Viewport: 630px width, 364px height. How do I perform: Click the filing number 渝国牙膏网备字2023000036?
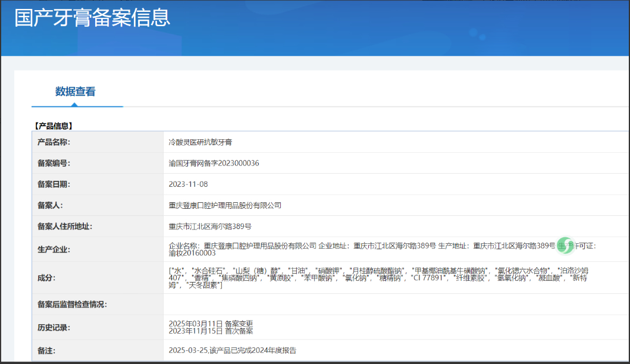(x=214, y=163)
